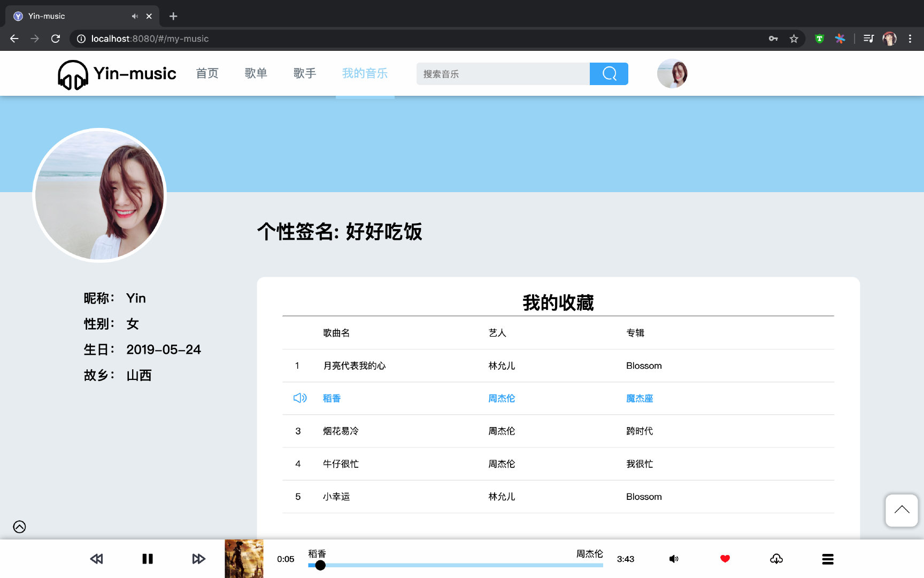
Task: Click the 稻香 album cover thumbnail
Action: click(244, 559)
